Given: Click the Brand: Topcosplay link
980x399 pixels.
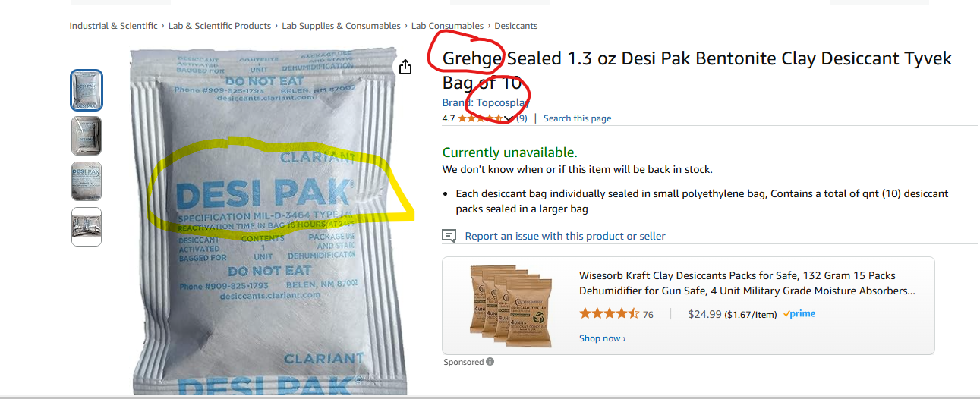Looking at the screenshot, I should click(x=486, y=102).
